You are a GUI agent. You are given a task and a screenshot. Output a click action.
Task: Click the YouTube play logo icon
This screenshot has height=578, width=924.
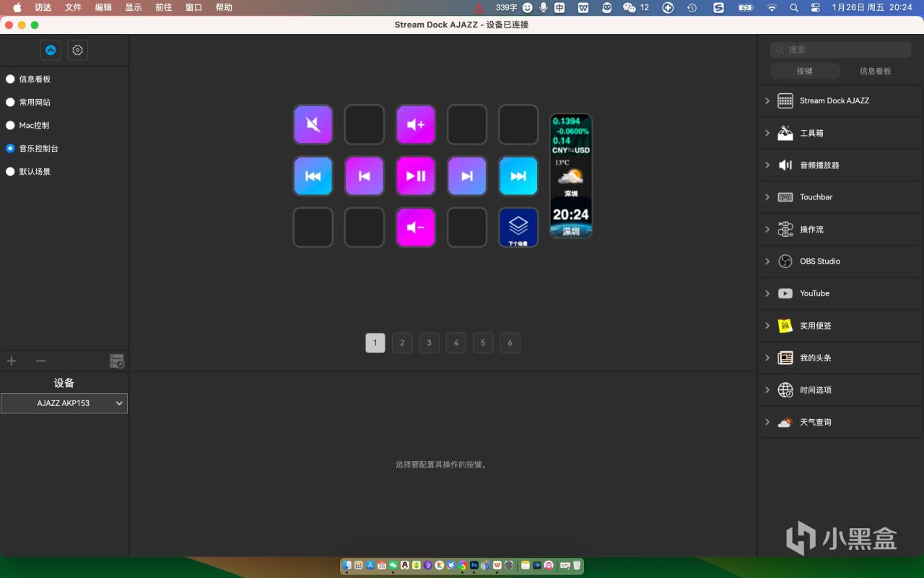pyautogui.click(x=785, y=293)
